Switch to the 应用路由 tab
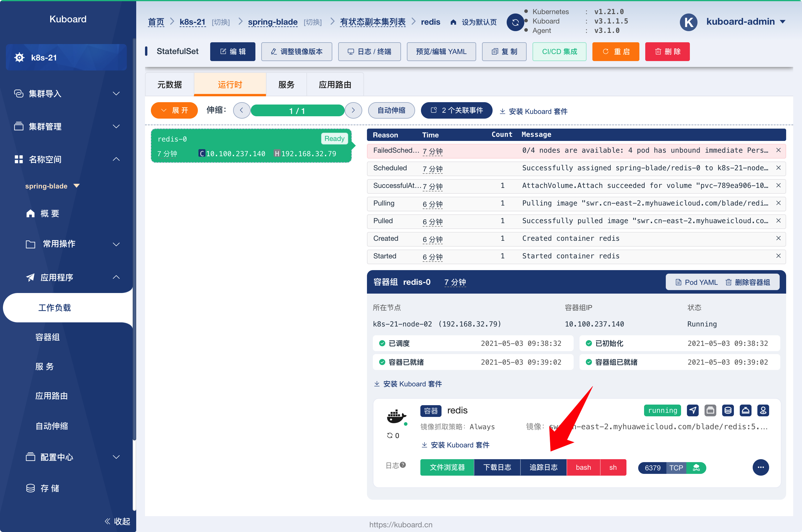Screen dimensions: 802x532 tap(335, 85)
